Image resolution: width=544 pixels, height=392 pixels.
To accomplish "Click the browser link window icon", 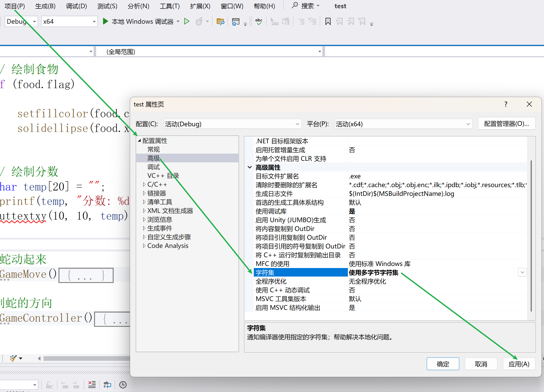I will tap(236, 22).
